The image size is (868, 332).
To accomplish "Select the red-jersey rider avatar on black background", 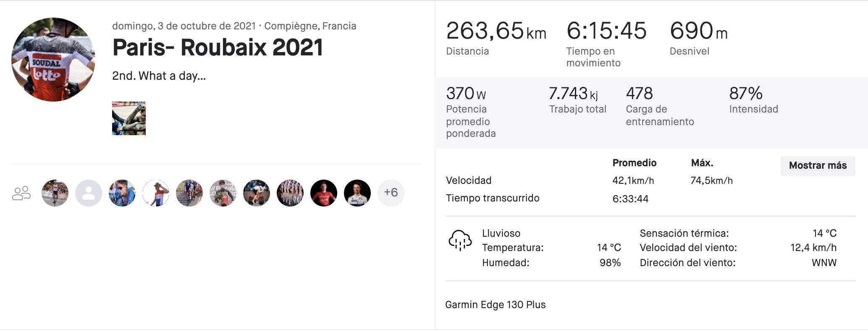I will click(324, 193).
